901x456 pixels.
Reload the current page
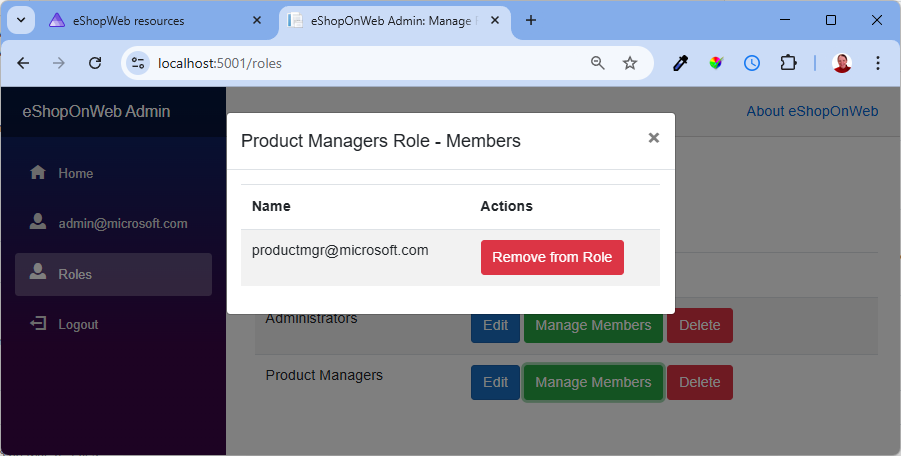pyautogui.click(x=95, y=63)
